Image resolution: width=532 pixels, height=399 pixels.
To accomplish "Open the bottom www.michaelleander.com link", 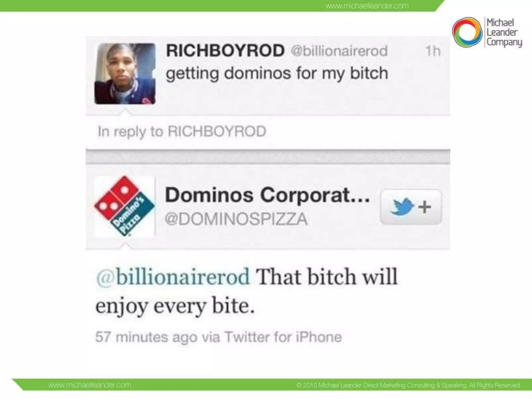I will (x=90, y=385).
